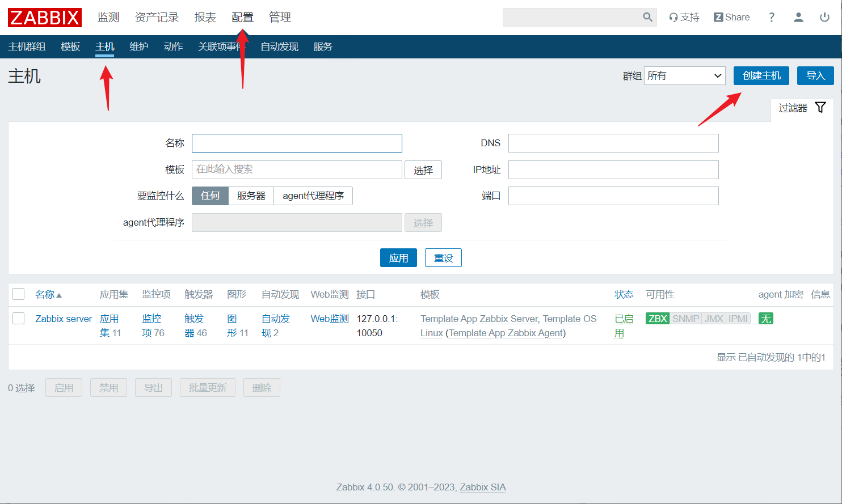Check the select-all hosts checkbox
Image resolution: width=842 pixels, height=504 pixels.
tap(19, 294)
